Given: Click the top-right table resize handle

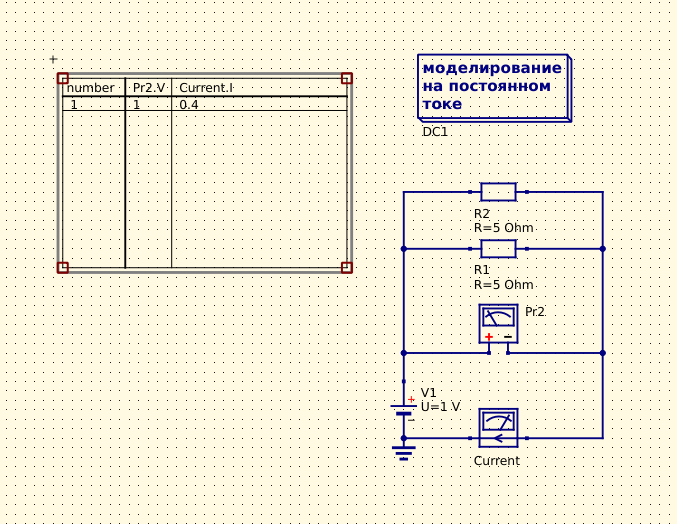Looking at the screenshot, I should coord(347,78).
